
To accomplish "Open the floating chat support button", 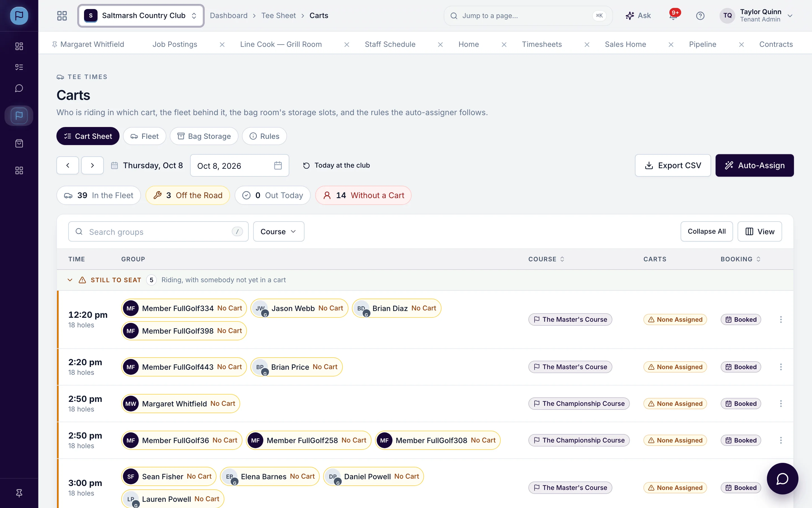I will click(x=782, y=478).
